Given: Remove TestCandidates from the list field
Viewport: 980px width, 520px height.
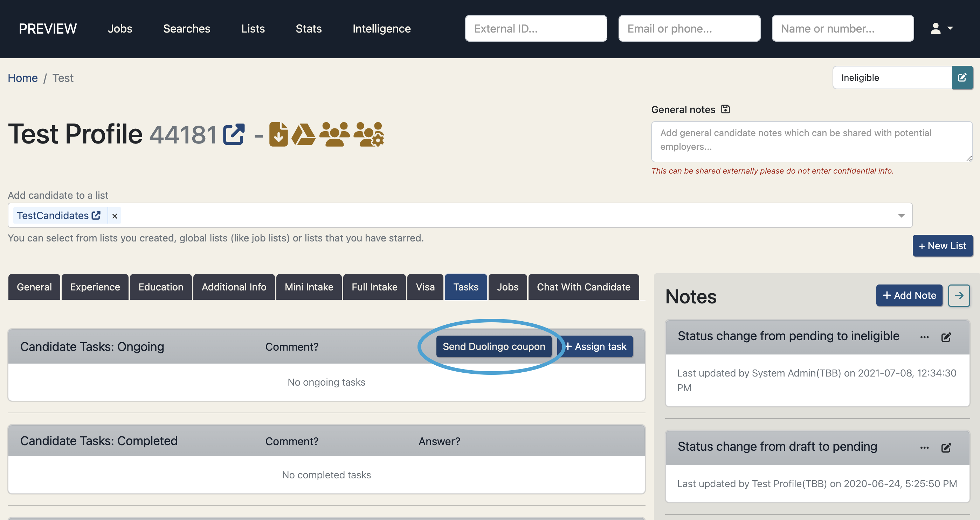Looking at the screenshot, I should (x=115, y=216).
